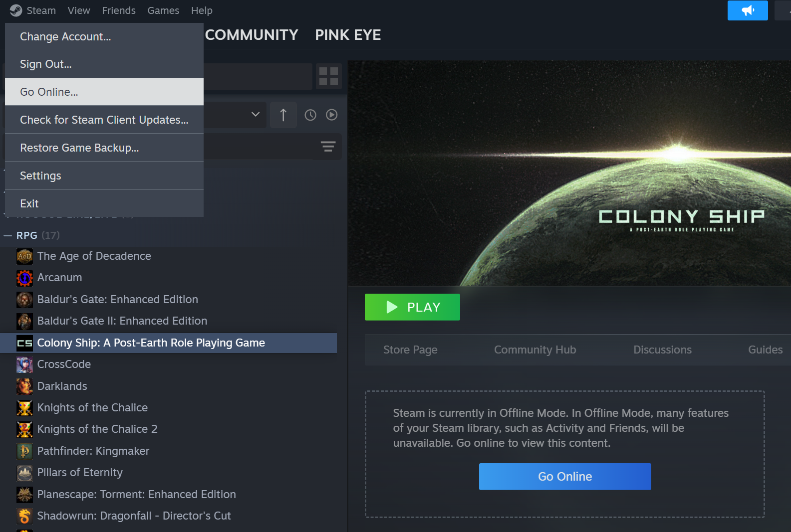Select Shadowrun: Dragonfall - Director's Cut title

(x=134, y=516)
